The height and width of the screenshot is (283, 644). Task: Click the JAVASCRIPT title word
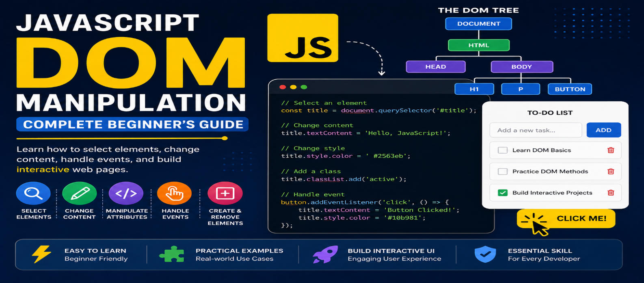(x=108, y=23)
